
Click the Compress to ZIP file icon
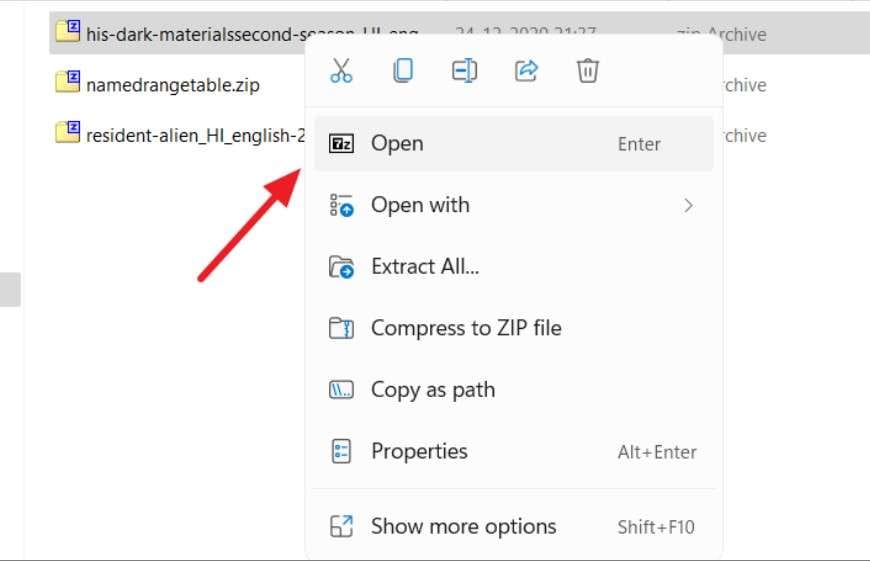click(341, 329)
